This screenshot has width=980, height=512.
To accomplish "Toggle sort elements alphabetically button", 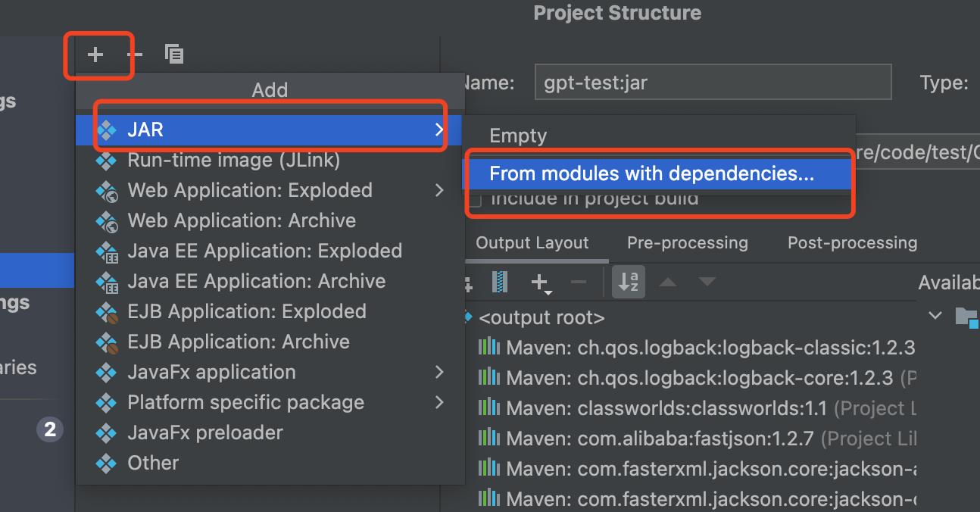I will coord(629,283).
